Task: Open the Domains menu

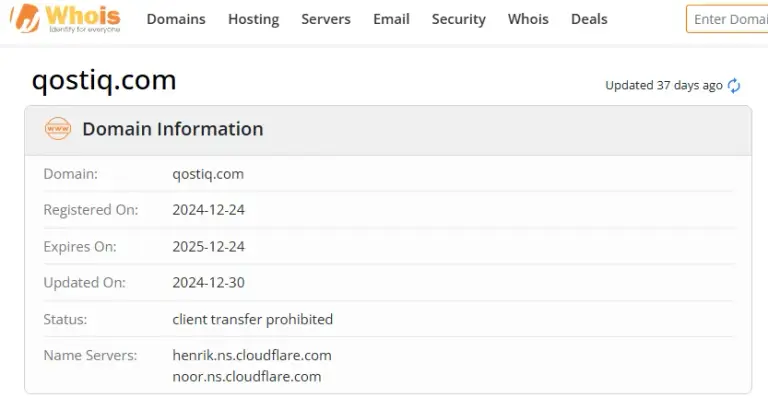Action: pos(176,19)
